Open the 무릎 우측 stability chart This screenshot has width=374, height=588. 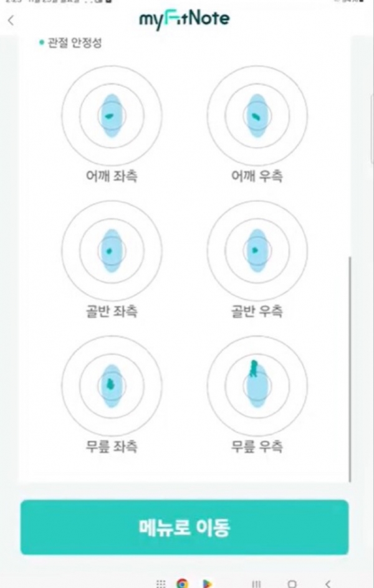(x=257, y=386)
